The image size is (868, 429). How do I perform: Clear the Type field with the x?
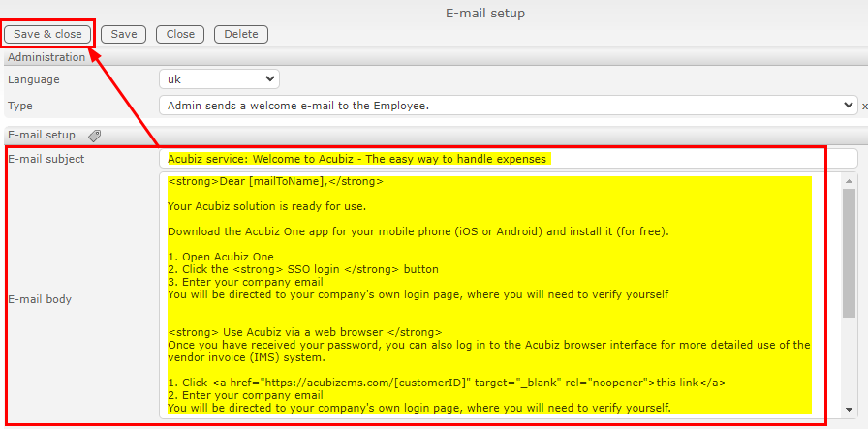864,106
